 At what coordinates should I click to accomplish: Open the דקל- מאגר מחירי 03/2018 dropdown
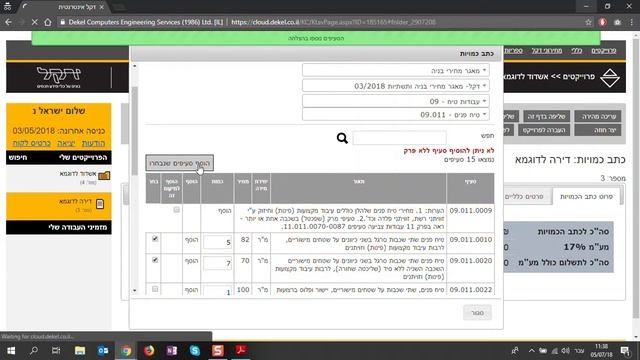point(396,86)
